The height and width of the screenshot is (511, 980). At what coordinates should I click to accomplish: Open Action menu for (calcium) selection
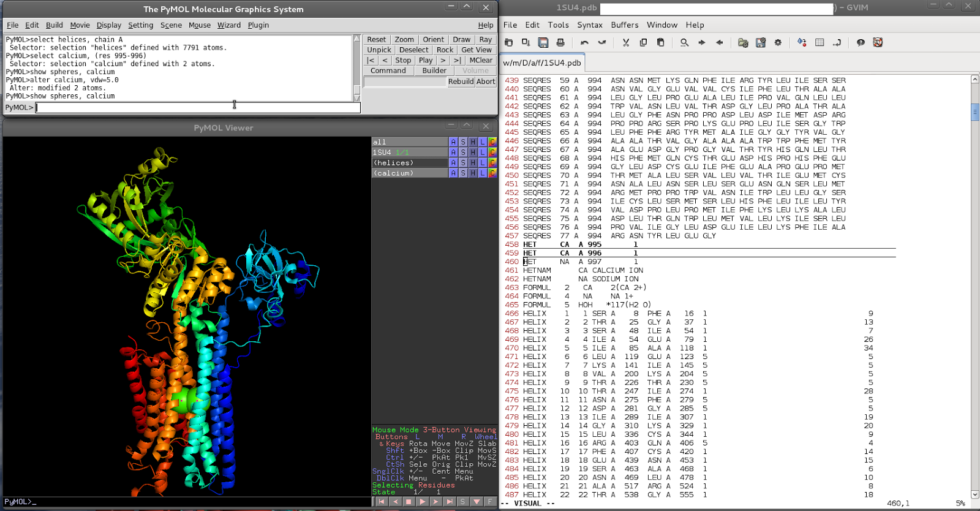click(x=453, y=173)
